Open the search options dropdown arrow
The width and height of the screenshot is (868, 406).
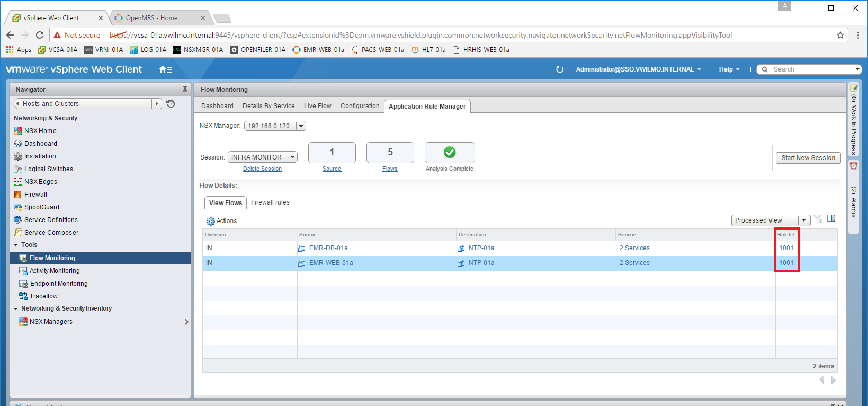click(857, 69)
